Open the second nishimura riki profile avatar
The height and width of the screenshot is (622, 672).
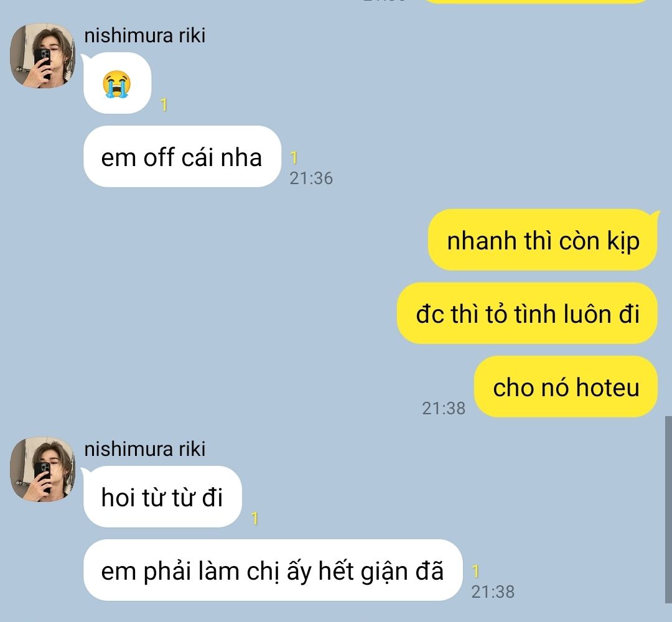pos(43,470)
